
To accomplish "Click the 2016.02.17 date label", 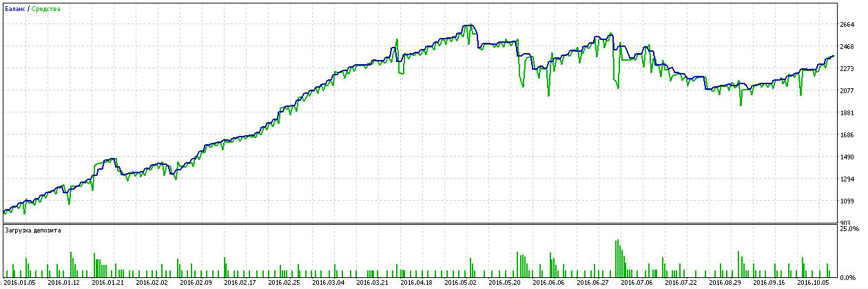I will click(x=240, y=282).
